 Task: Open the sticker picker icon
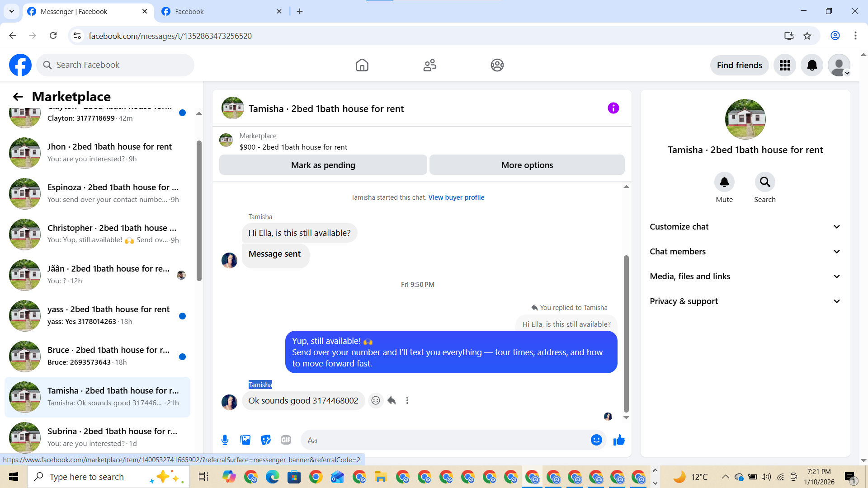point(266,440)
